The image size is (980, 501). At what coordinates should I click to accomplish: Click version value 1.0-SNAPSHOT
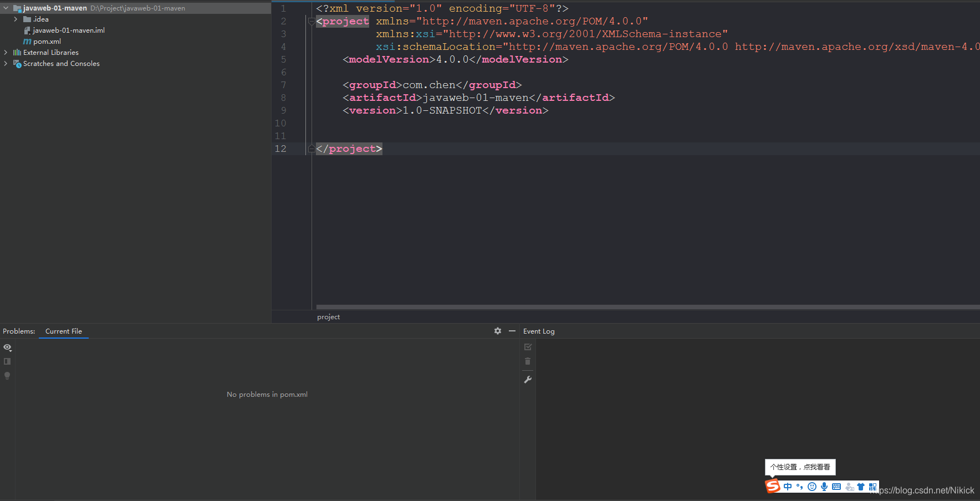point(442,110)
